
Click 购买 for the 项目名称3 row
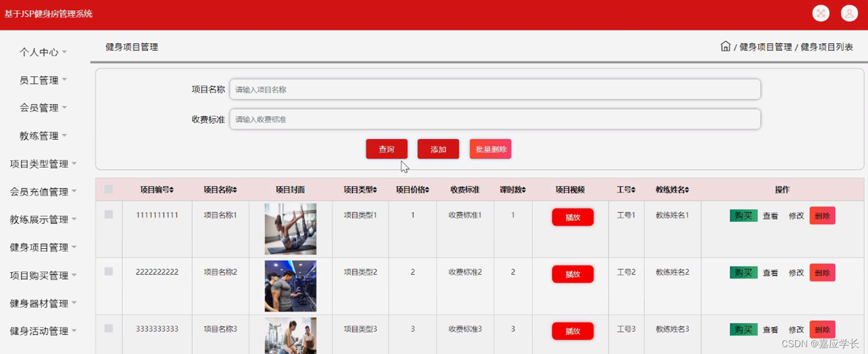click(744, 330)
